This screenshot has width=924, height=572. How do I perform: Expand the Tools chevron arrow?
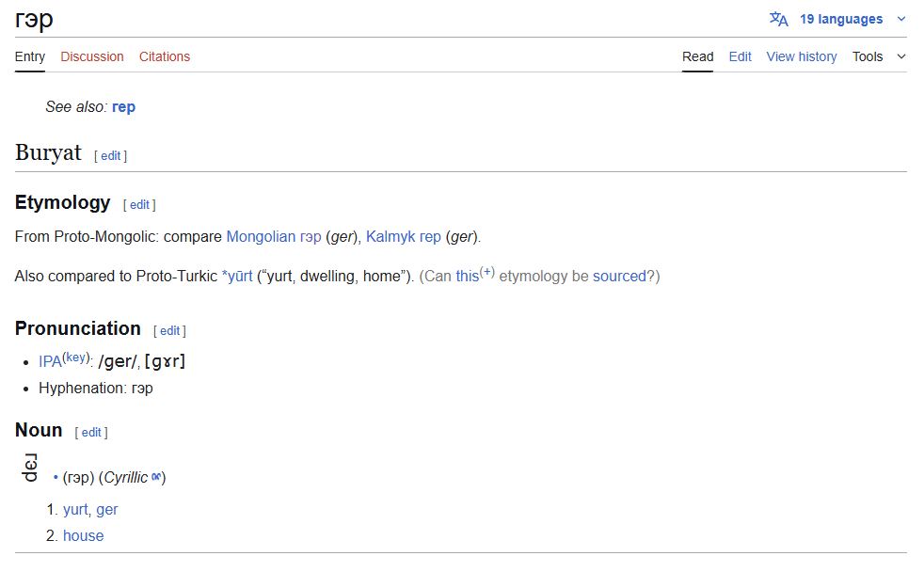[901, 56]
